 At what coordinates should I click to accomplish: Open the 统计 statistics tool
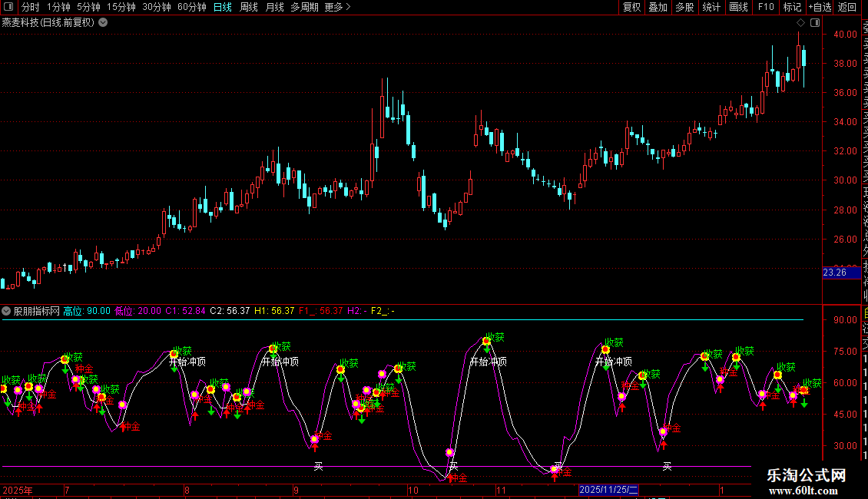711,7
